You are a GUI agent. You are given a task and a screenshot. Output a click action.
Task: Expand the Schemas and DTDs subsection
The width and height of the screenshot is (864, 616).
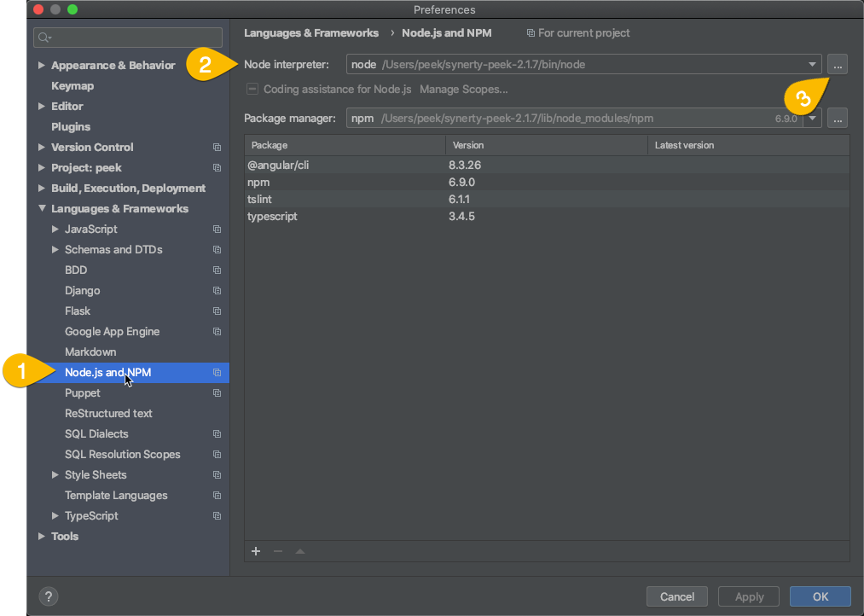(x=55, y=249)
